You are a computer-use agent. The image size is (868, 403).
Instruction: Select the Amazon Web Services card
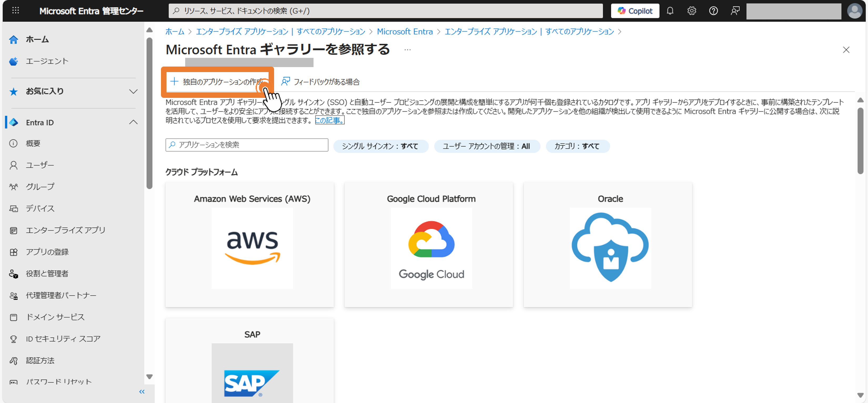[x=250, y=245]
